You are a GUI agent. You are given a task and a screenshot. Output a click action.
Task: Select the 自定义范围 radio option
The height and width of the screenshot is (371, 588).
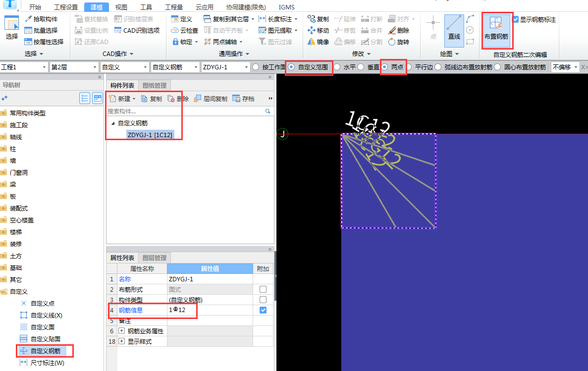pyautogui.click(x=291, y=67)
